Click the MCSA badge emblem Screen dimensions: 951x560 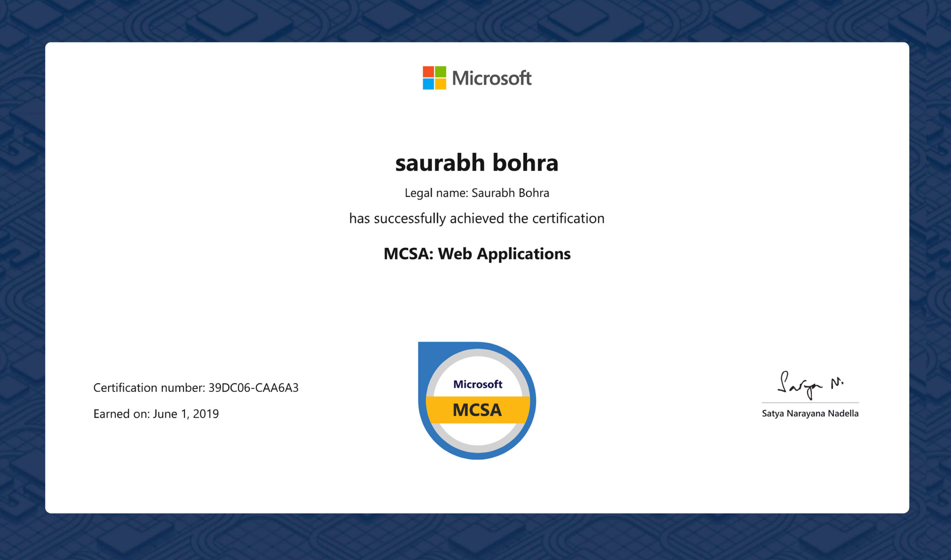pos(477,400)
